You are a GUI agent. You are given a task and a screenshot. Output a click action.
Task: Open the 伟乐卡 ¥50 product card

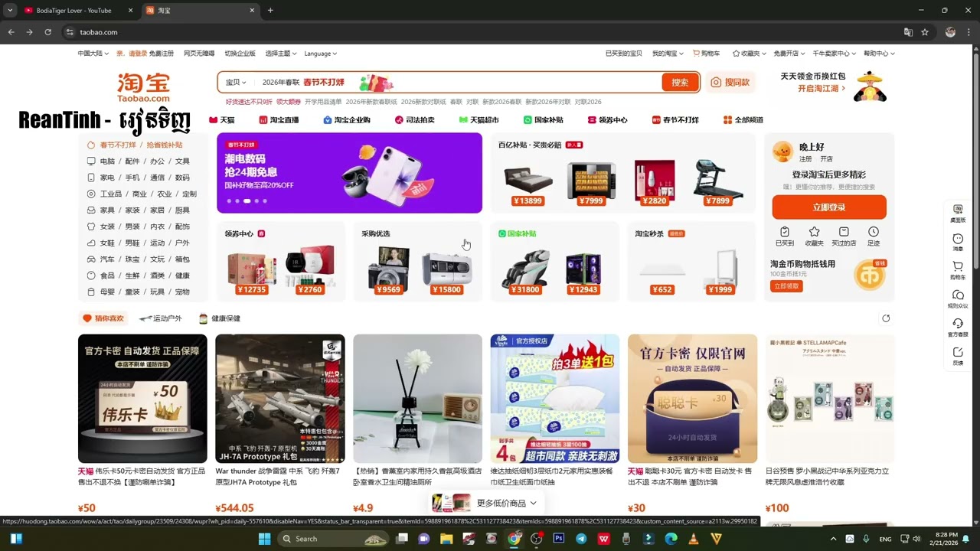[142, 423]
